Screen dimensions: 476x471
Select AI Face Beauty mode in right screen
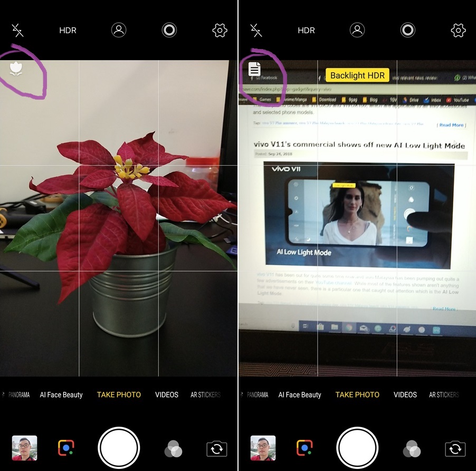point(300,395)
